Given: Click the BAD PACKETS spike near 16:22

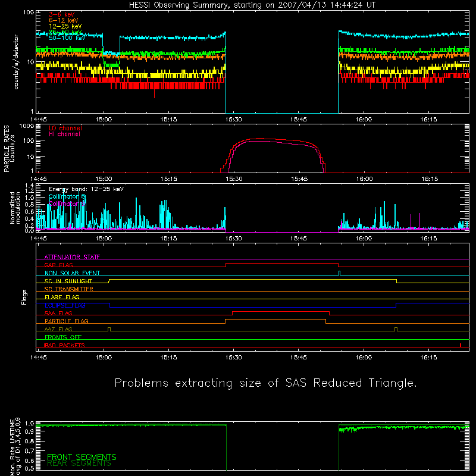Looking at the screenshot, I should point(461,345).
